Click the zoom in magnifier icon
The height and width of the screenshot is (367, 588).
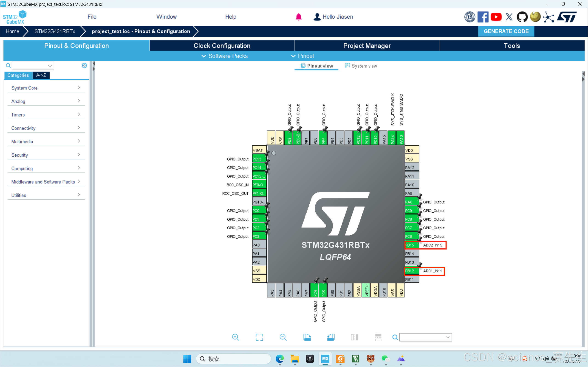pyautogui.click(x=235, y=337)
